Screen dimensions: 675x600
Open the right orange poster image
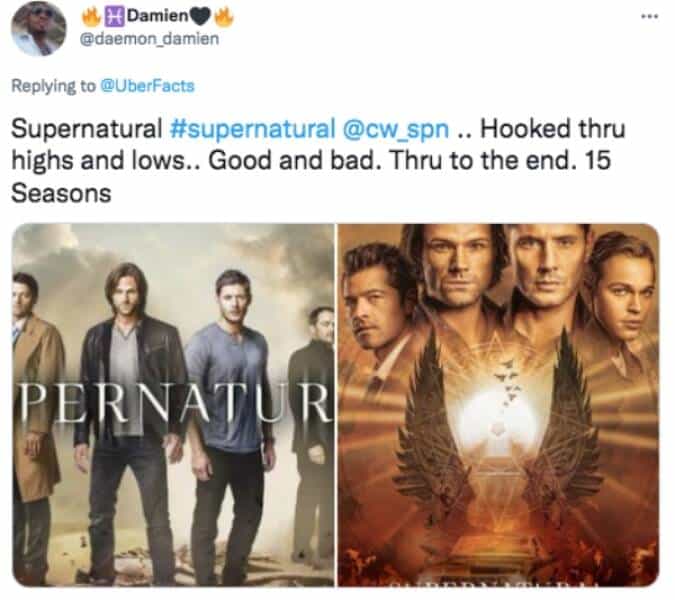tap(499, 405)
